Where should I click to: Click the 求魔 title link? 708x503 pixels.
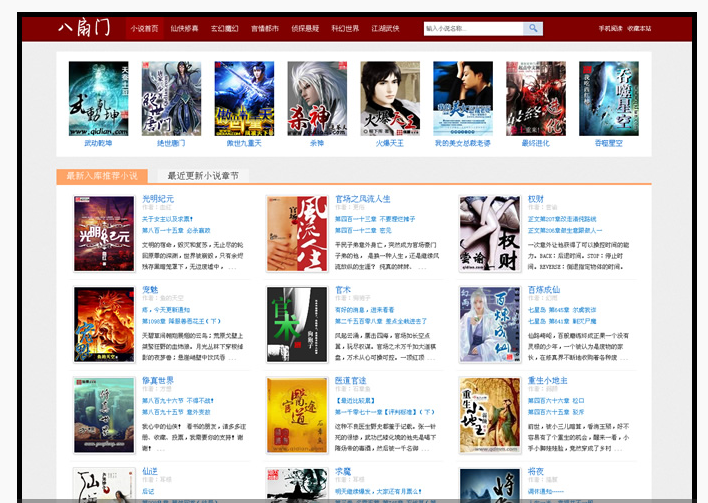[343, 471]
